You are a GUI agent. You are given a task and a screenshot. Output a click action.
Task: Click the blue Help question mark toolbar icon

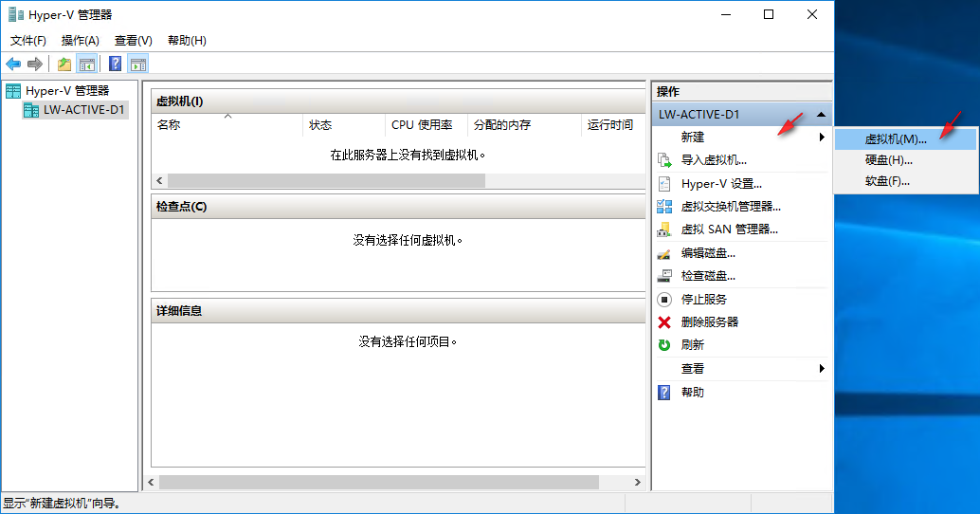click(115, 64)
